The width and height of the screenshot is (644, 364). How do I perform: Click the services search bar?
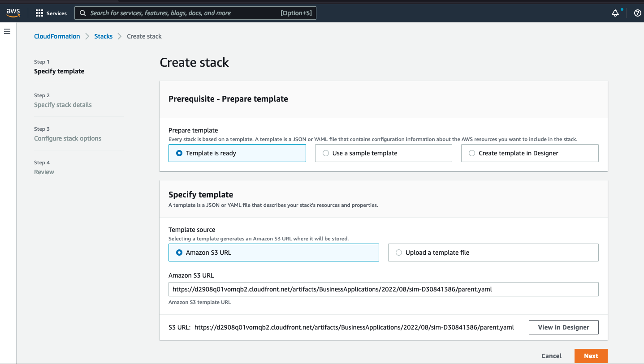point(195,13)
